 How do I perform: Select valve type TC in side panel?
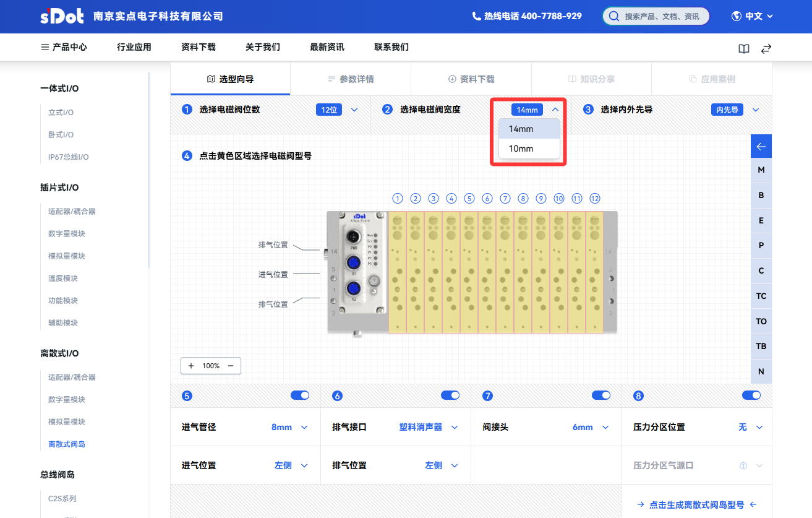[761, 296]
